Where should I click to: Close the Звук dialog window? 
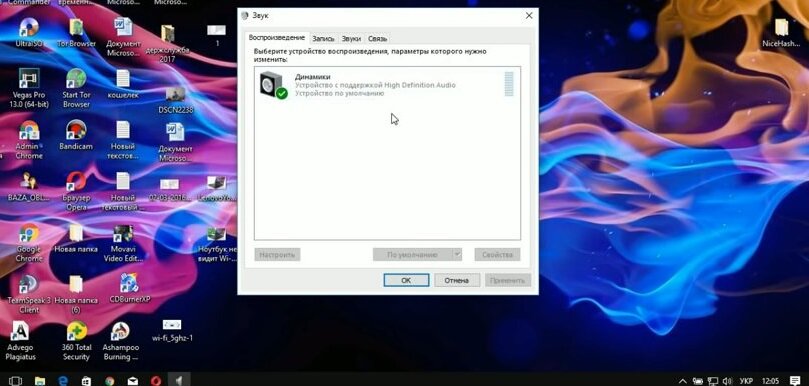[529, 15]
